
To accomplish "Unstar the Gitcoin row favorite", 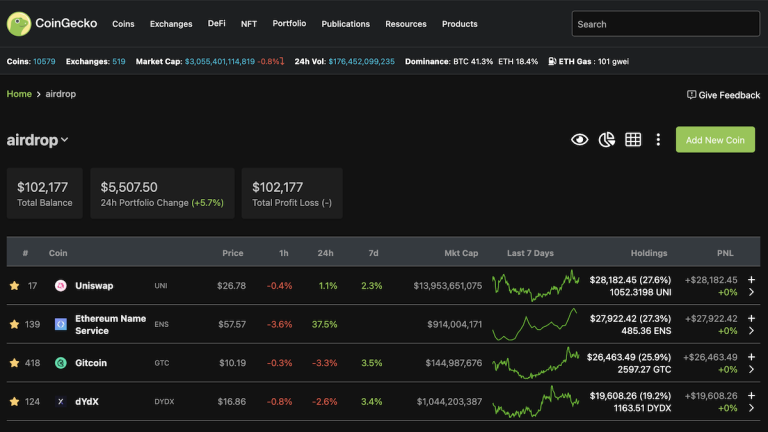I will [15, 363].
